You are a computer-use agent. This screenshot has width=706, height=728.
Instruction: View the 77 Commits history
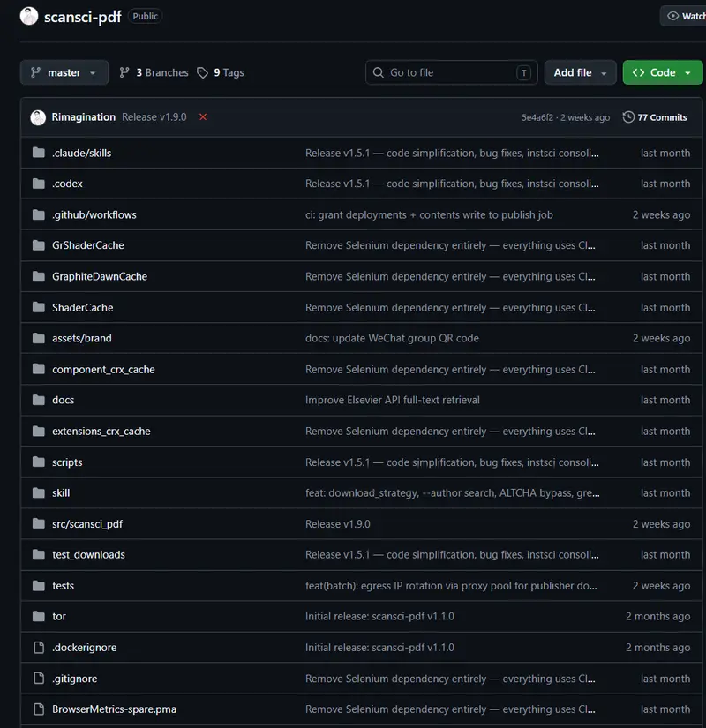655,117
